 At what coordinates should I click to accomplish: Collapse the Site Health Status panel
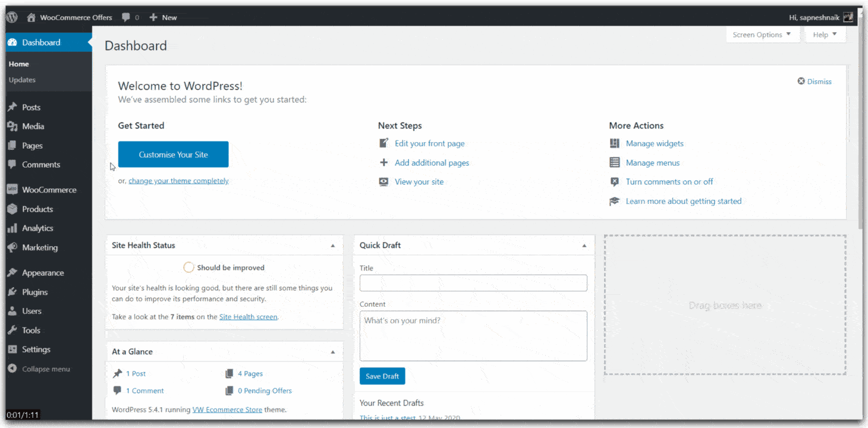pyautogui.click(x=333, y=246)
